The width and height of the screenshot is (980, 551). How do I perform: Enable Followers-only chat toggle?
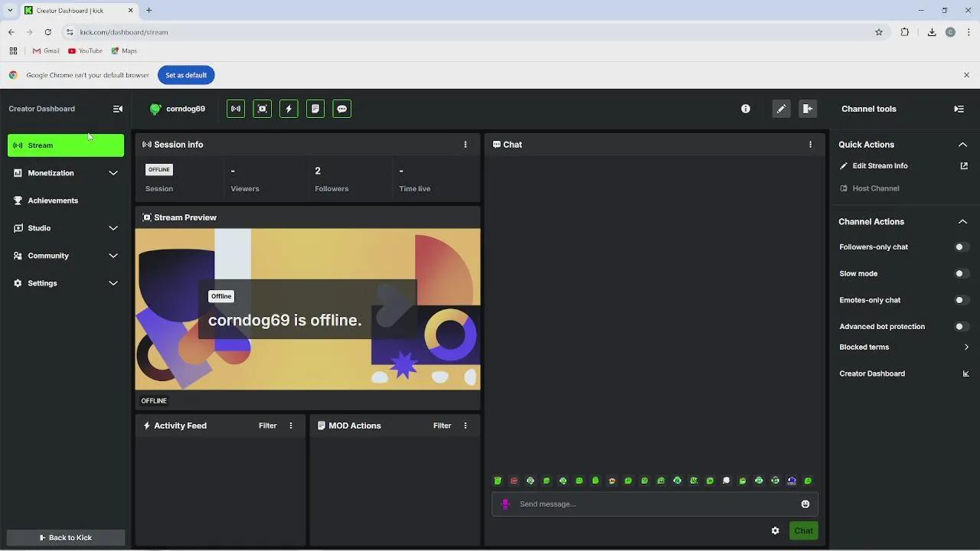tap(961, 247)
